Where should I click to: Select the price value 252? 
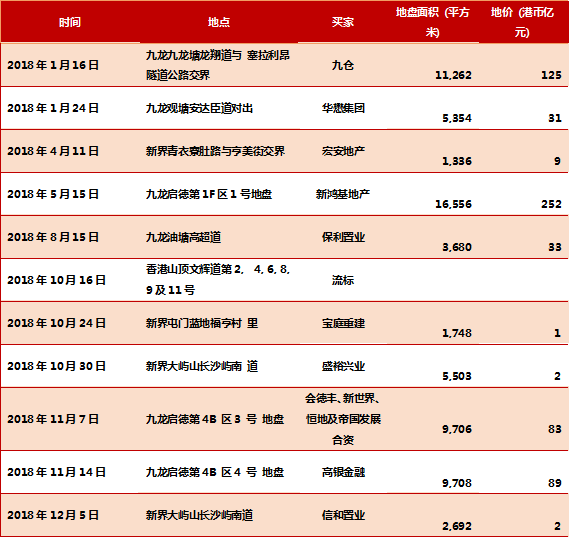[552, 204]
